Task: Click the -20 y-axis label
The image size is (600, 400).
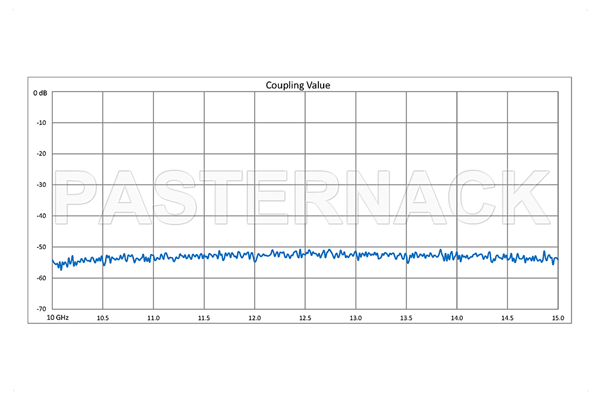Action: [41, 154]
